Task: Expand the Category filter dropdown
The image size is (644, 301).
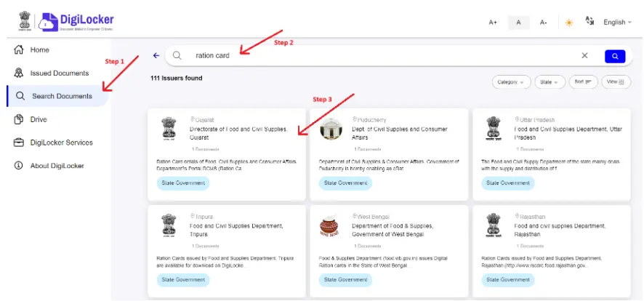Action: coord(511,82)
